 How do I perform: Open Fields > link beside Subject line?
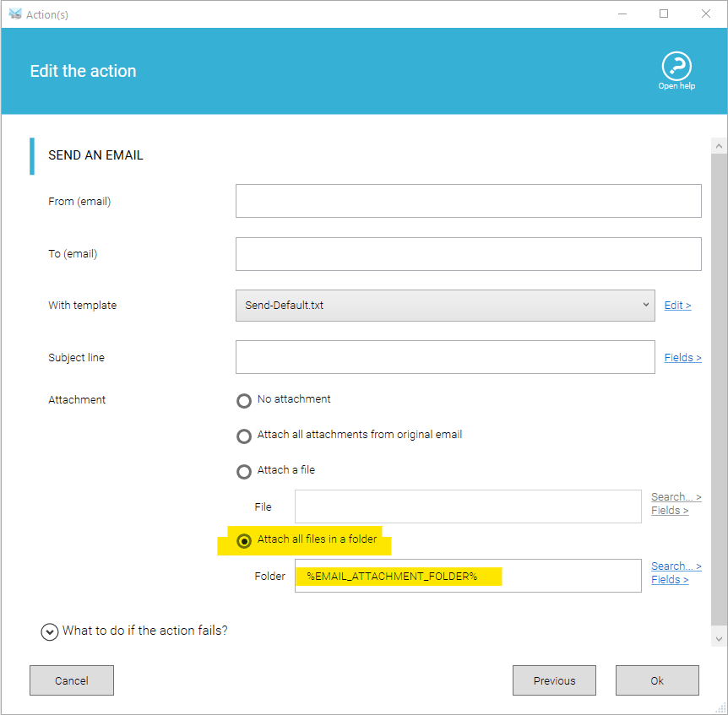tap(682, 357)
